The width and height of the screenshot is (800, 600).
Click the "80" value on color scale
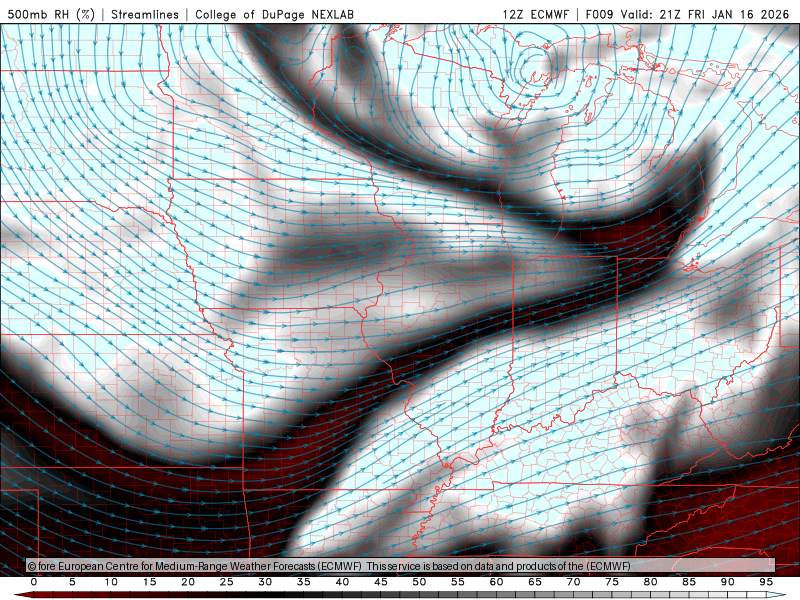click(x=650, y=582)
